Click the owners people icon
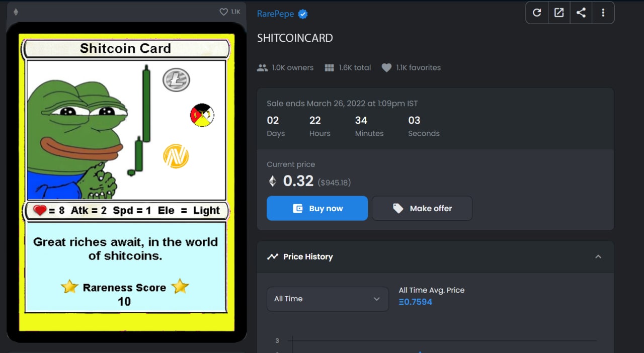This screenshot has height=353, width=644. click(262, 68)
